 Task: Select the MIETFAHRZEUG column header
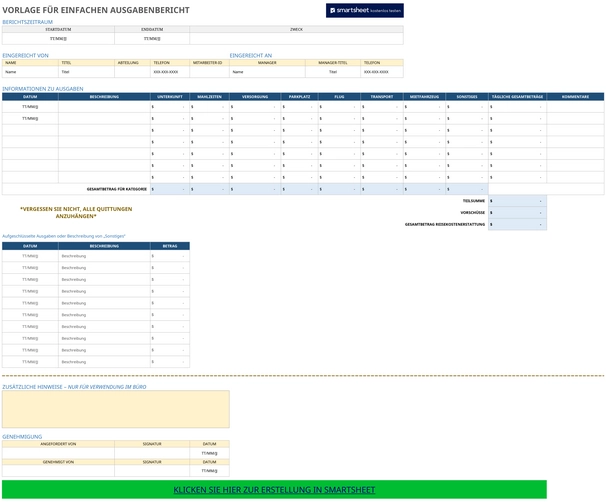(424, 97)
